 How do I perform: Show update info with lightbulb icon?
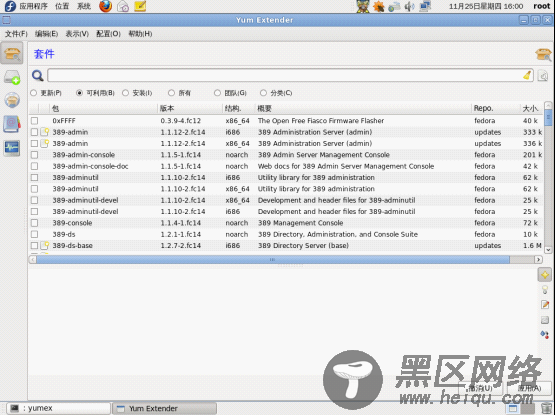pos(545,290)
